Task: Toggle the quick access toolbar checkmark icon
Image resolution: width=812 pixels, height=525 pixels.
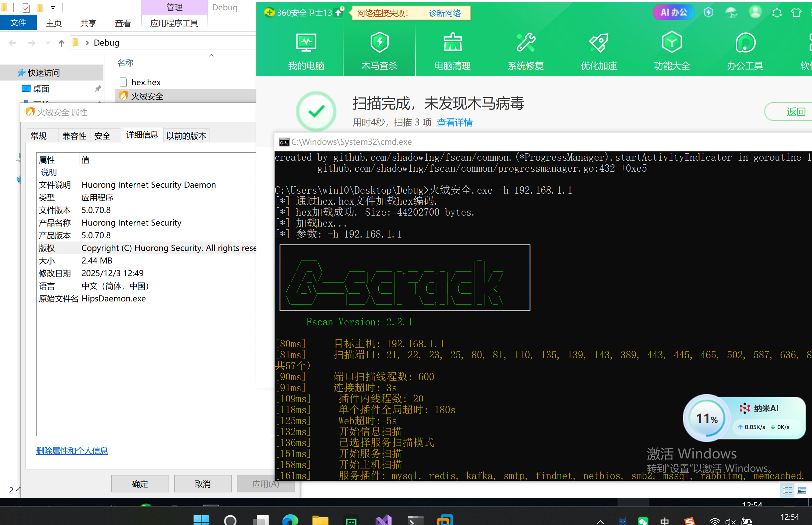Action: pyautogui.click(x=26, y=8)
